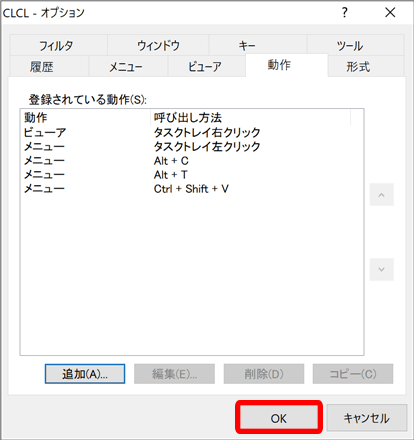Image resolution: width=414 pixels, height=440 pixels.
Task: Select the メニュー Alt + C entry
Action: (x=192, y=161)
